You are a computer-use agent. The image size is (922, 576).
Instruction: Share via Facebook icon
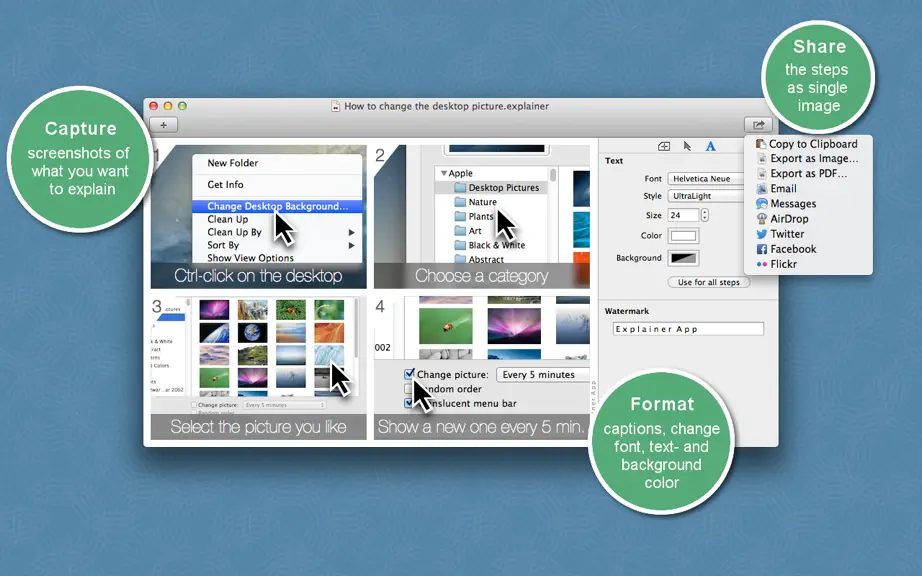click(x=761, y=249)
